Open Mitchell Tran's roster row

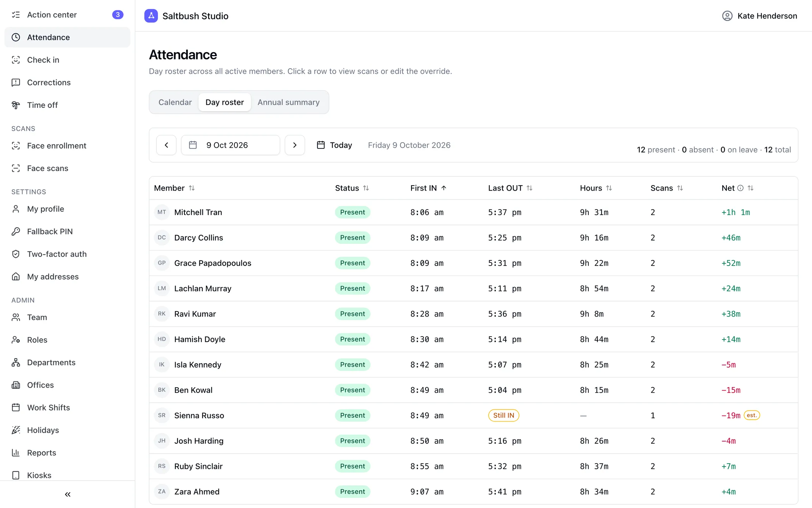click(x=473, y=212)
